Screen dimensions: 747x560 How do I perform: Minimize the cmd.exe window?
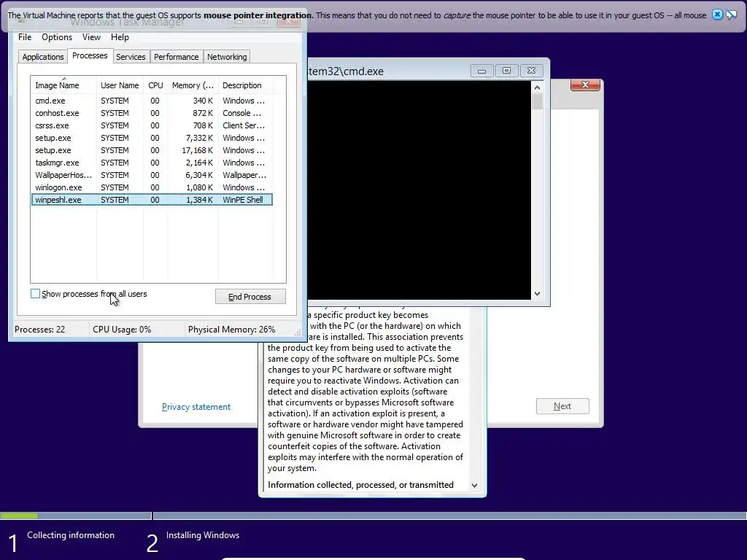click(481, 71)
